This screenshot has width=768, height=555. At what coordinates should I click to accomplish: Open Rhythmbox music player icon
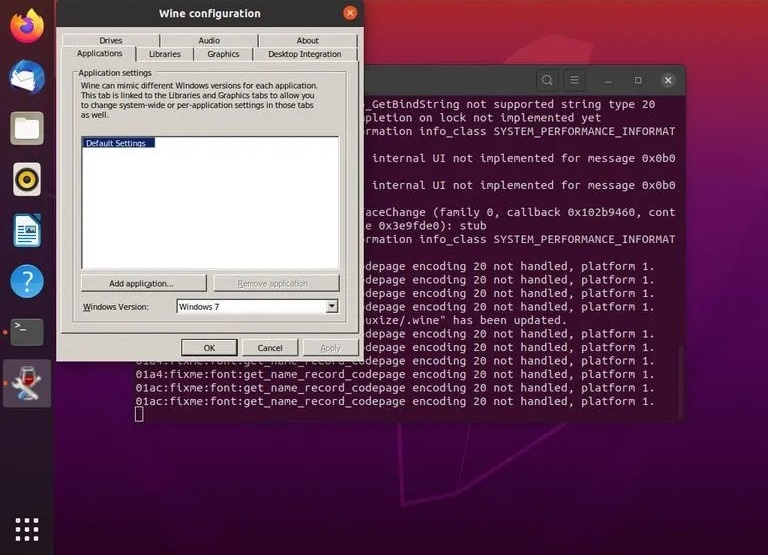click(x=27, y=179)
